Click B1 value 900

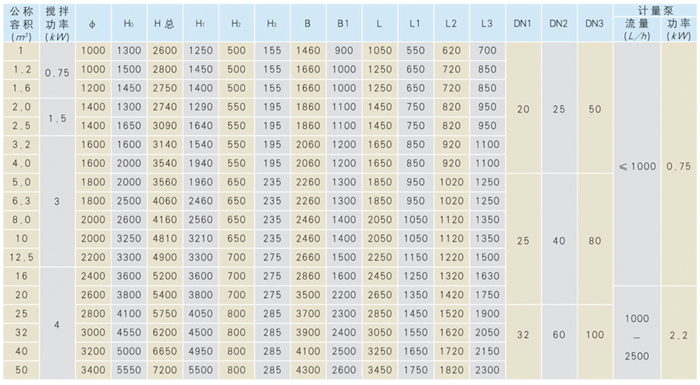pos(343,50)
